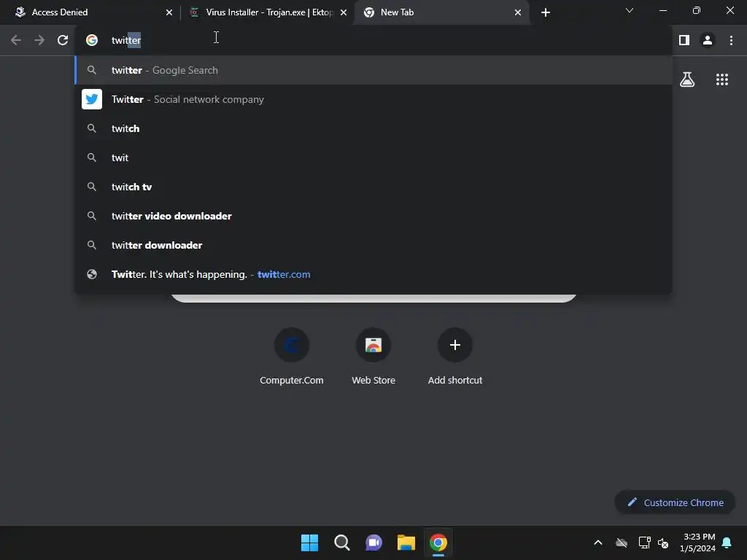Viewport: 747px width, 560px height.
Task: Click the address bar containing twitter
Action: pos(374,41)
